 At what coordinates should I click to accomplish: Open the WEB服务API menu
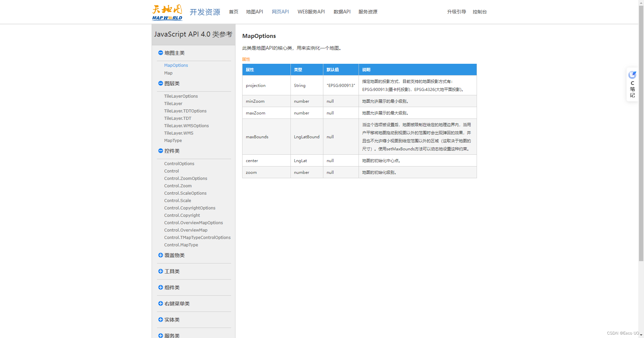point(311,11)
